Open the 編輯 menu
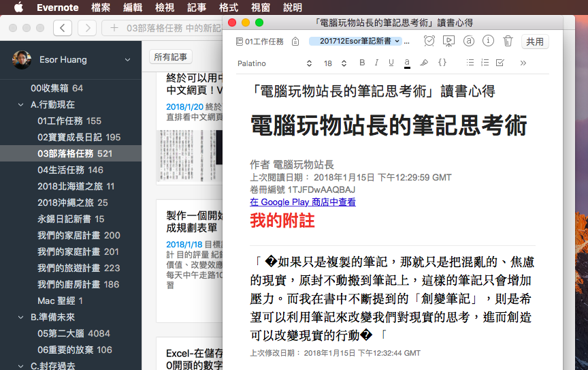The height and width of the screenshot is (370, 588). pyautogui.click(x=133, y=7)
